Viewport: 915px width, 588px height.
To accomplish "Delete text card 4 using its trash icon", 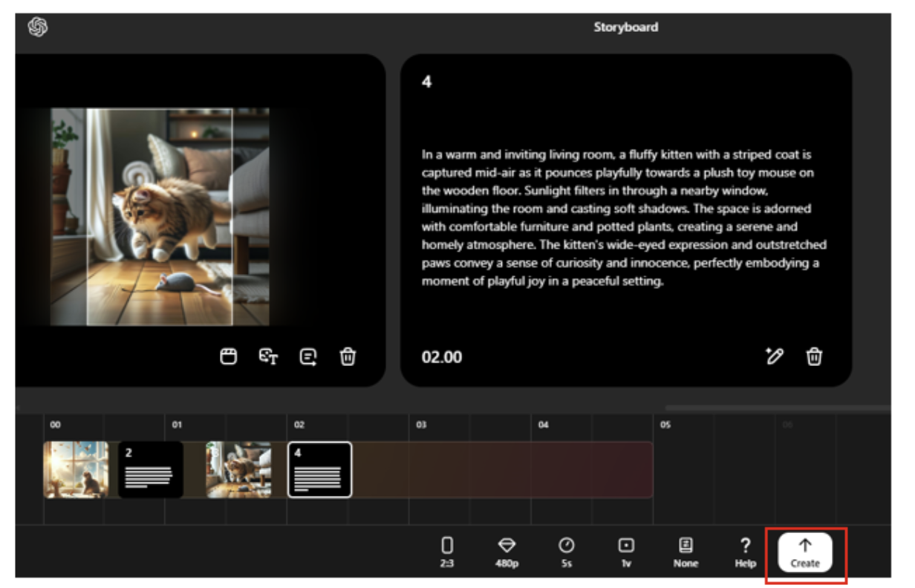I will click(x=815, y=356).
